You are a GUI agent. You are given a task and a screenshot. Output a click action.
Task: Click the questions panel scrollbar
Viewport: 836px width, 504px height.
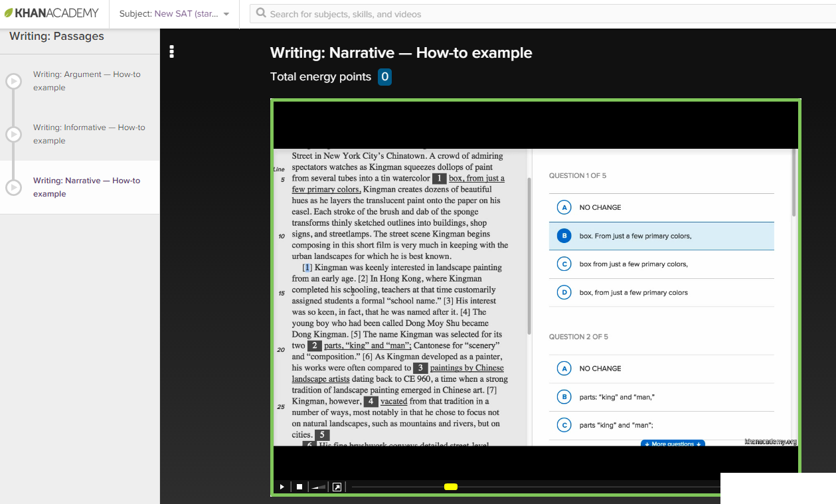(794, 183)
